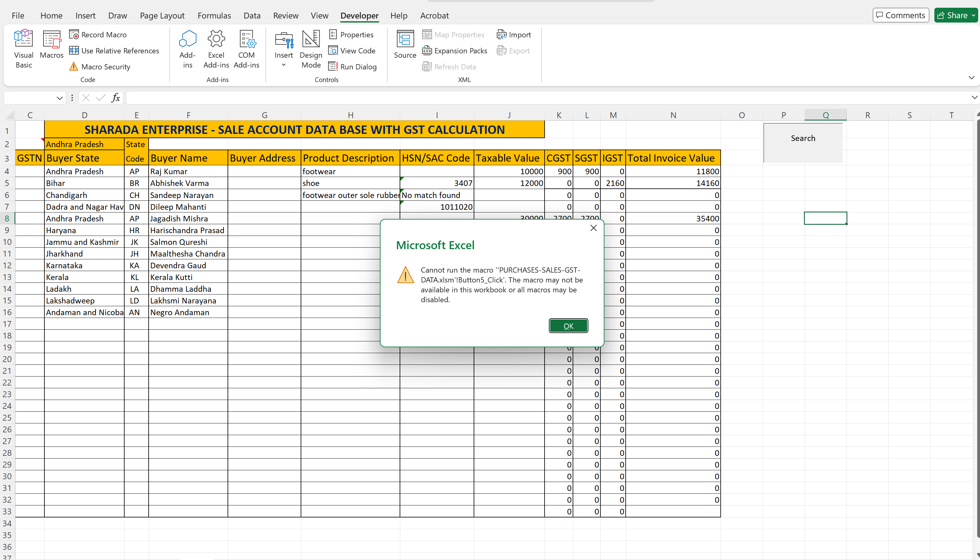Open the File menu
Screen dimensions: 980x560
tap(18, 15)
